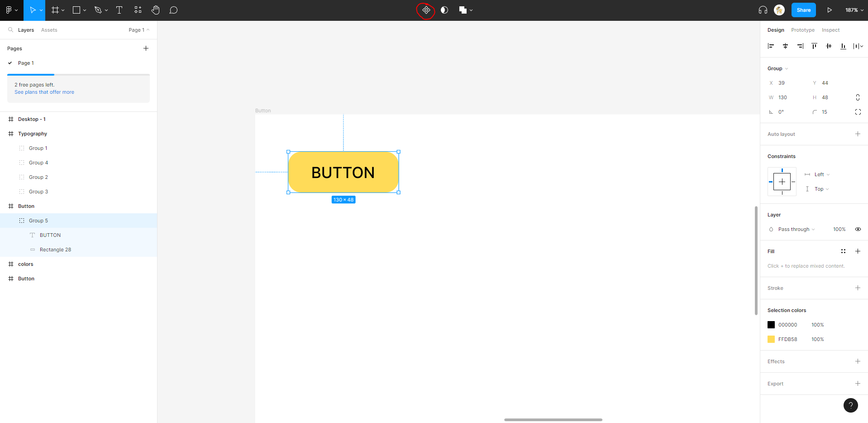
Task: Toggle layer visibility eye icon
Action: tap(858, 229)
